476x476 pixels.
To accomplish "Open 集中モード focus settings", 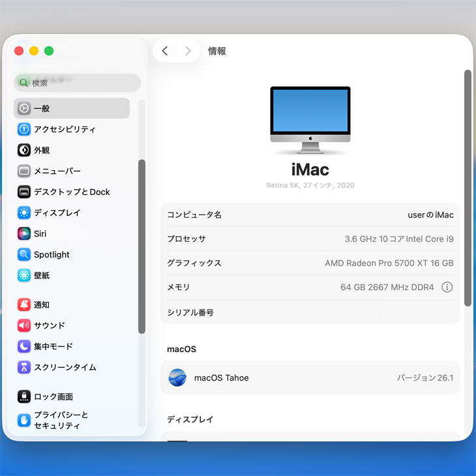I will tap(53, 346).
